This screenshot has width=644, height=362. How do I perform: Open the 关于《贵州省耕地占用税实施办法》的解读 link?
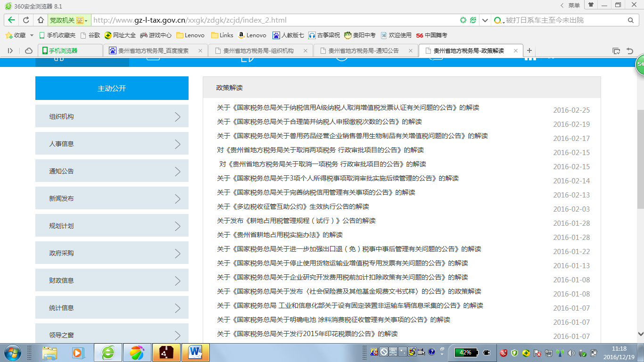point(280,235)
